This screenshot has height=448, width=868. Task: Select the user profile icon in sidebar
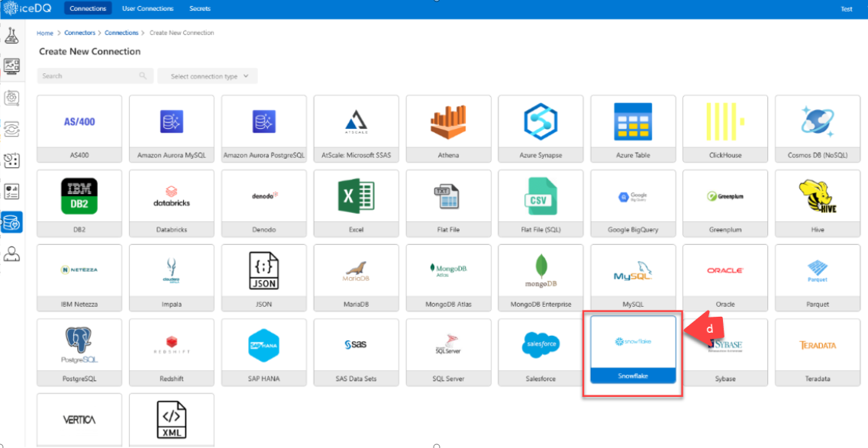click(11, 253)
